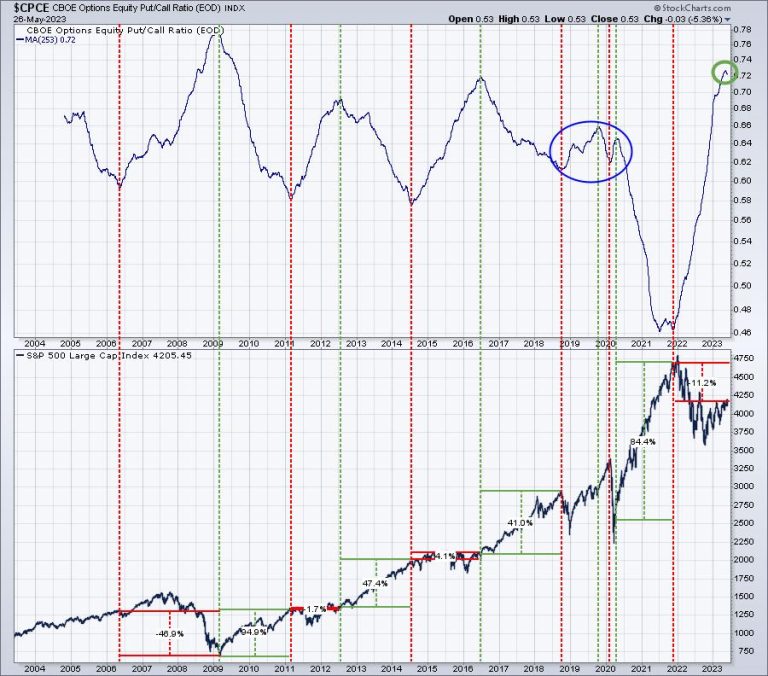Click the 2009 label on lower time axis
The image size is (768, 676).
(x=213, y=666)
